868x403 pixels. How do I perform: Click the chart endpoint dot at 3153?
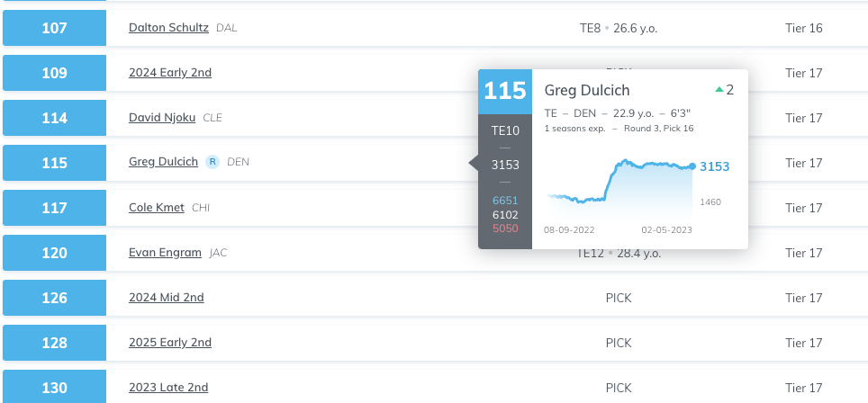[692, 166]
